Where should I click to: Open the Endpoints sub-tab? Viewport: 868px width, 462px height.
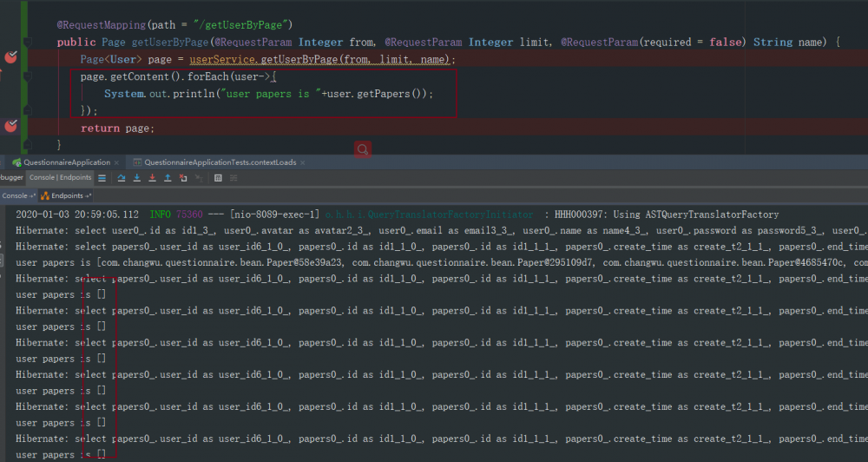[x=66, y=196]
